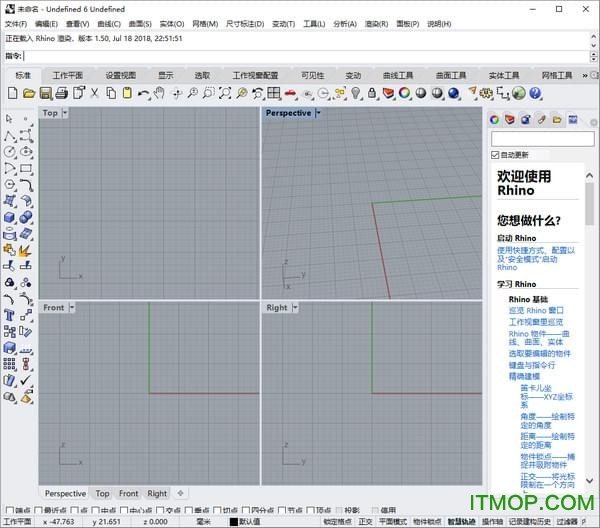The height and width of the screenshot is (528, 600).
Task: Toggle 锁定格点 in status bar
Action: pos(338,521)
